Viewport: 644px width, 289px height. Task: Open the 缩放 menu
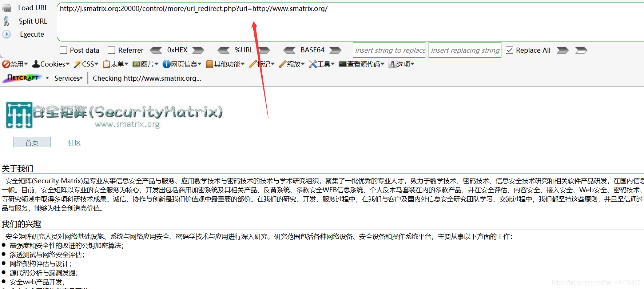click(x=295, y=64)
